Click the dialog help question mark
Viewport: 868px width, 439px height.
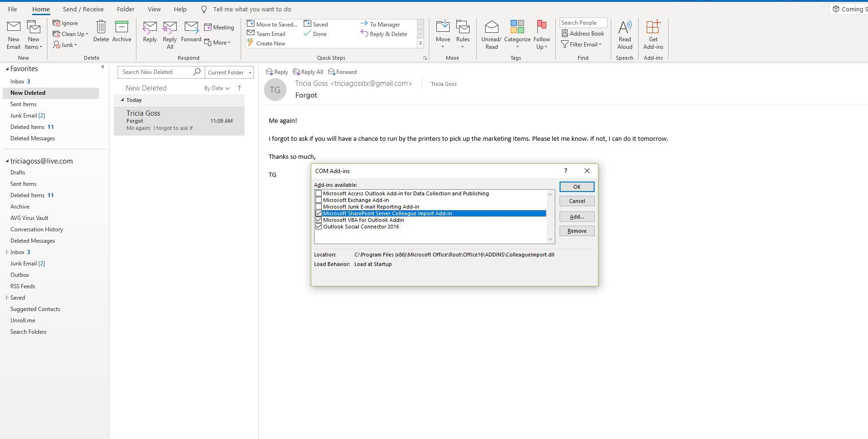[x=565, y=171]
